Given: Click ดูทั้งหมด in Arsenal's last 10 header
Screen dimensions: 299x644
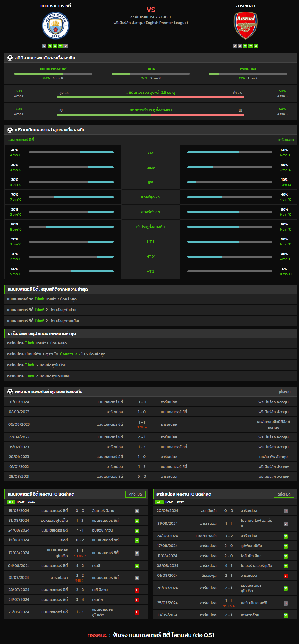Looking at the screenshot, I should pyautogui.click(x=284, y=494).
